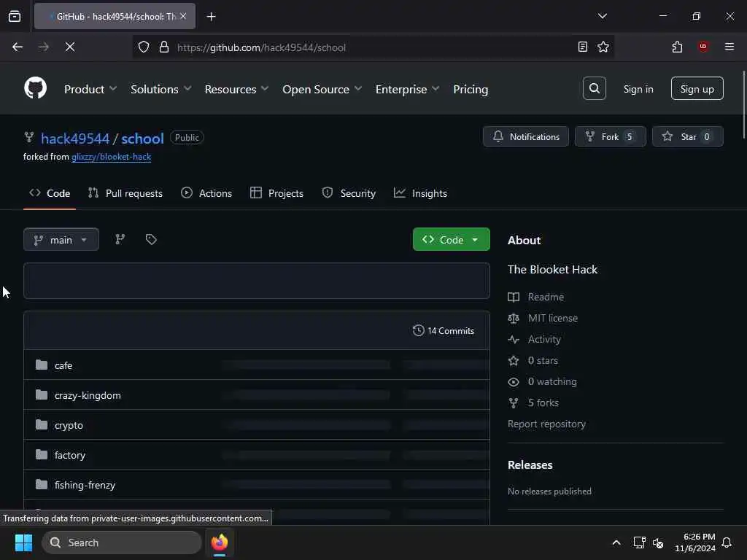Open hack49544 user profile link
Image resolution: width=747 pixels, height=560 pixels.
75,138
